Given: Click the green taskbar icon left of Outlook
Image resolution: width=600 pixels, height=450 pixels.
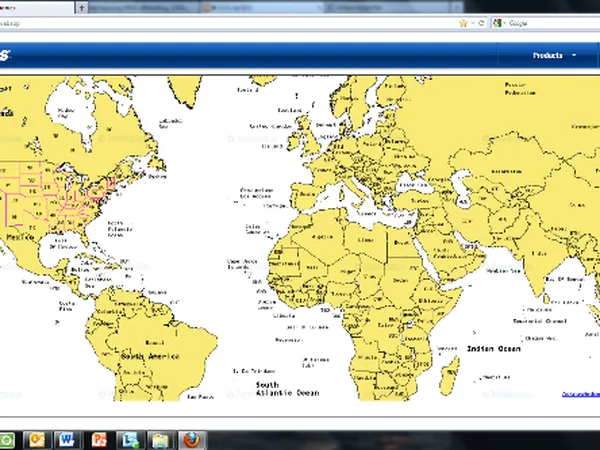Looking at the screenshot, I should click(x=7, y=440).
